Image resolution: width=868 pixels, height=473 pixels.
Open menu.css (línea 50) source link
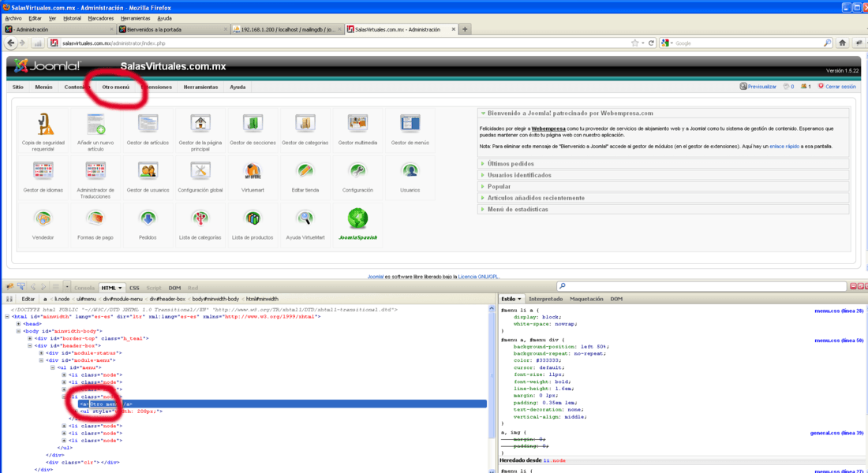coord(839,341)
